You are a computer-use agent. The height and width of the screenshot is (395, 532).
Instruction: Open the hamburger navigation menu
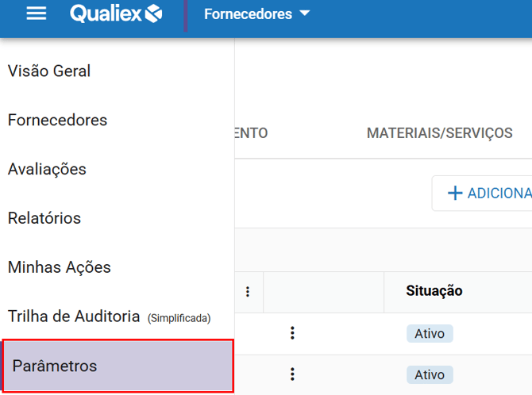tap(37, 14)
